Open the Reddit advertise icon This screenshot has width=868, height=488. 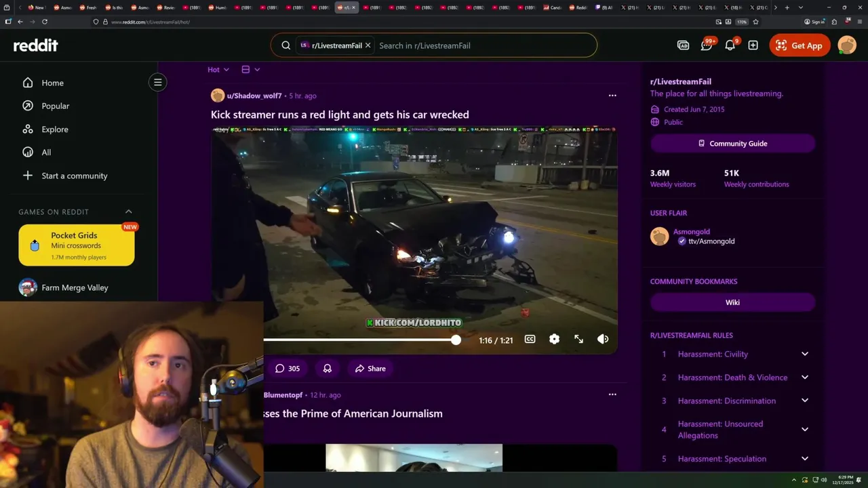tap(683, 45)
